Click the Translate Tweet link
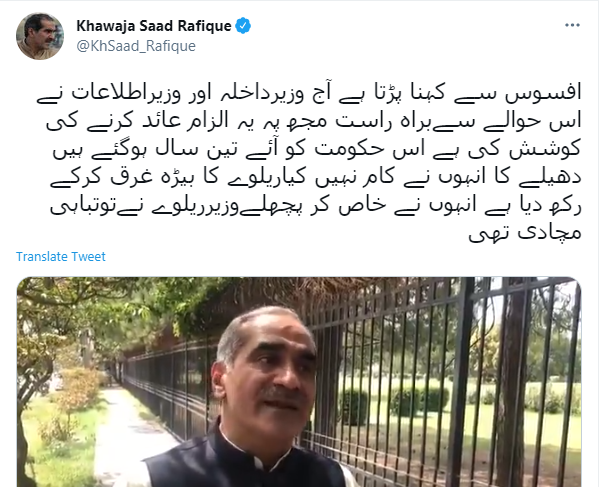Screen dimensions: 600x487 coord(60,256)
